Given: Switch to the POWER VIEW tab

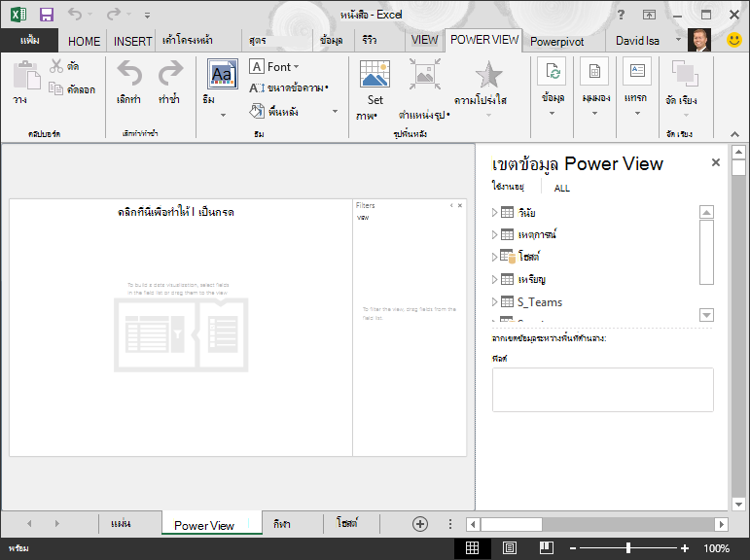Looking at the screenshot, I should tap(484, 40).
